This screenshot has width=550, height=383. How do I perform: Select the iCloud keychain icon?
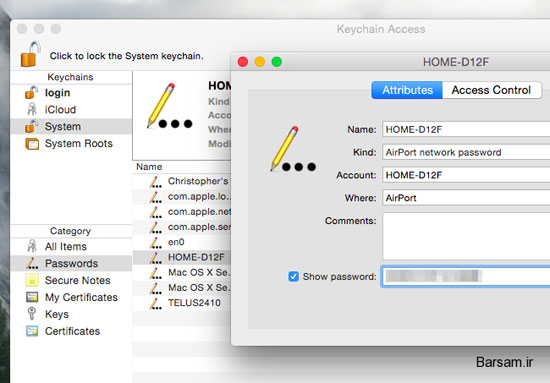32,109
